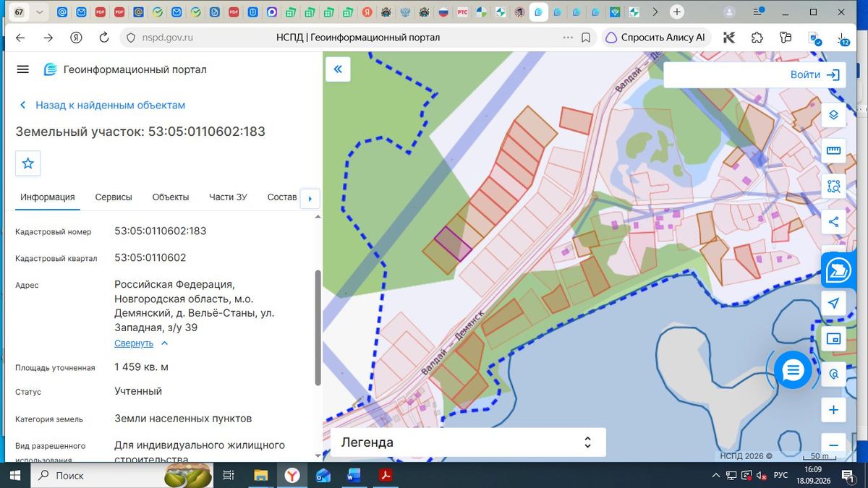868x488 pixels.
Task: Go back via Назад к найденным объектам
Action: click(102, 105)
